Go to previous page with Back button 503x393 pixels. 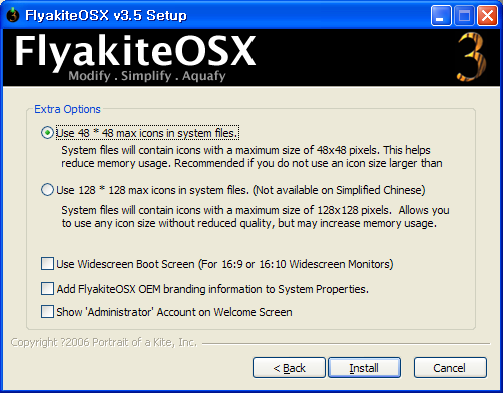289,368
